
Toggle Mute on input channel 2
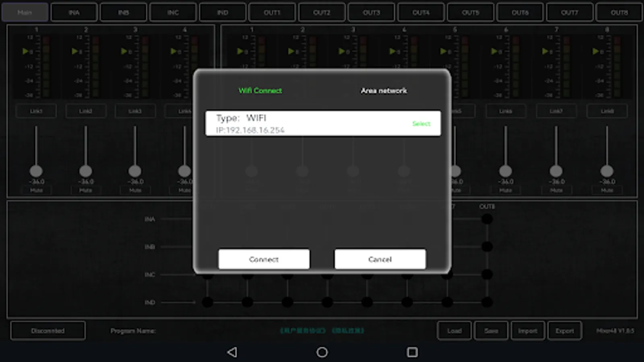pyautogui.click(x=86, y=190)
